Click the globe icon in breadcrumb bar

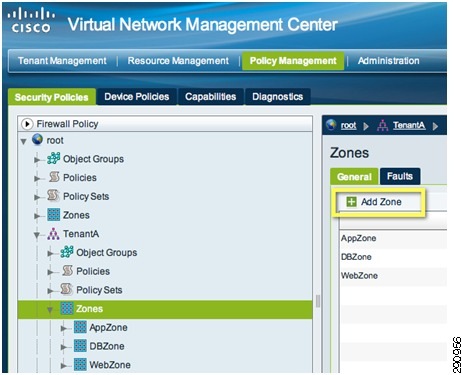(331, 125)
